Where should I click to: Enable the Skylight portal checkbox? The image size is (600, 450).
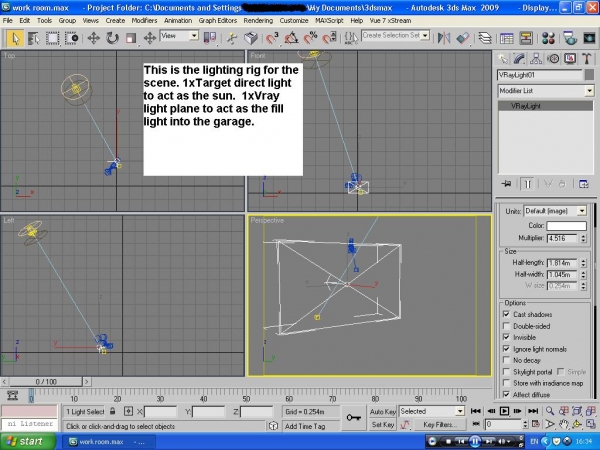pos(506,372)
